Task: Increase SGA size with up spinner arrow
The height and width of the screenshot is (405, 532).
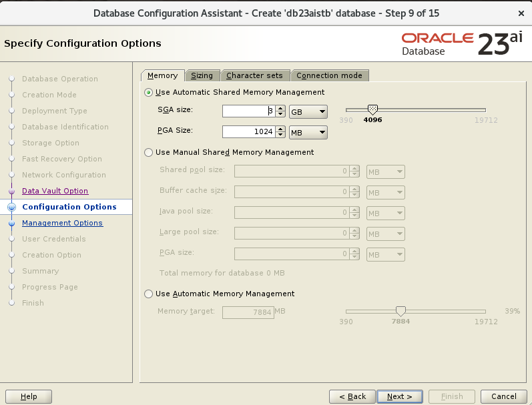Action: coord(280,108)
